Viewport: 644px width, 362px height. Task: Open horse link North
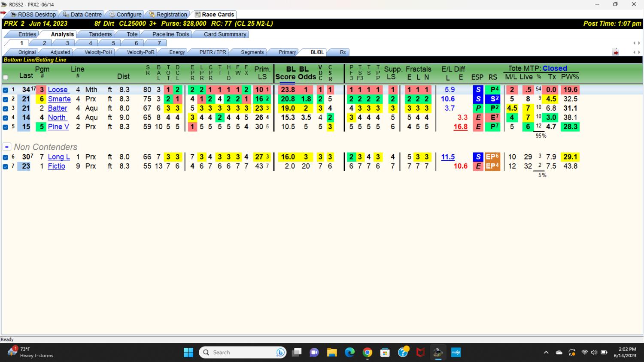[57, 117]
